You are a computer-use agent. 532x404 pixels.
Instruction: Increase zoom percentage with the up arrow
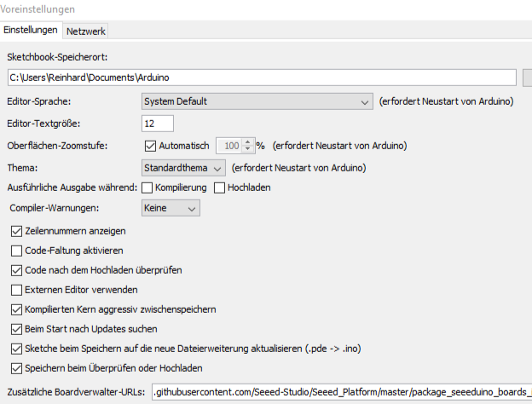248,142
